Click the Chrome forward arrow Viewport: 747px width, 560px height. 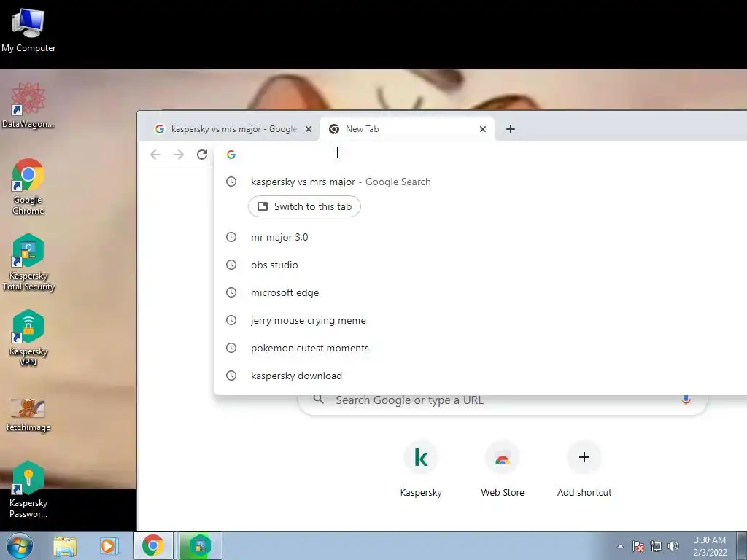coord(179,155)
